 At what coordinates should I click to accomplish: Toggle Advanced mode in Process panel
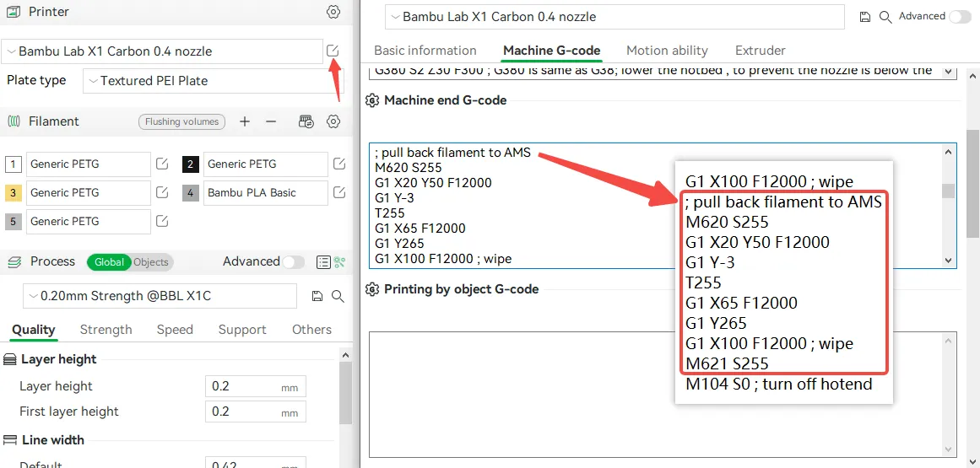(293, 262)
